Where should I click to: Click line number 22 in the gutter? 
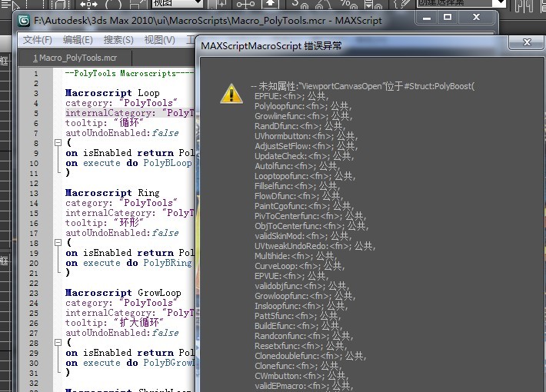pos(34,284)
